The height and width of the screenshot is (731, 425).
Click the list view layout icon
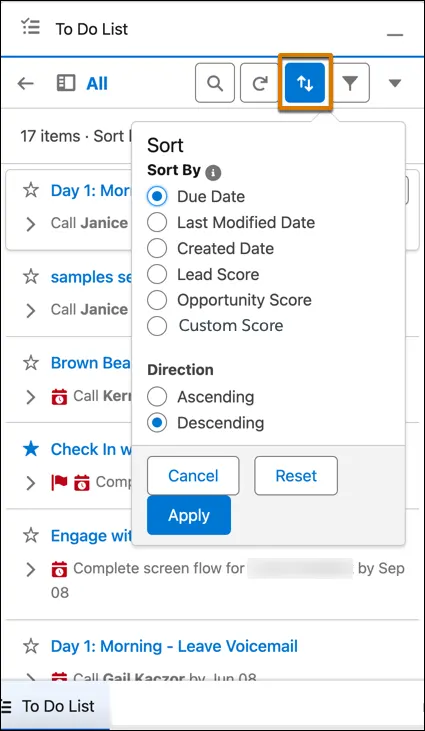66,83
